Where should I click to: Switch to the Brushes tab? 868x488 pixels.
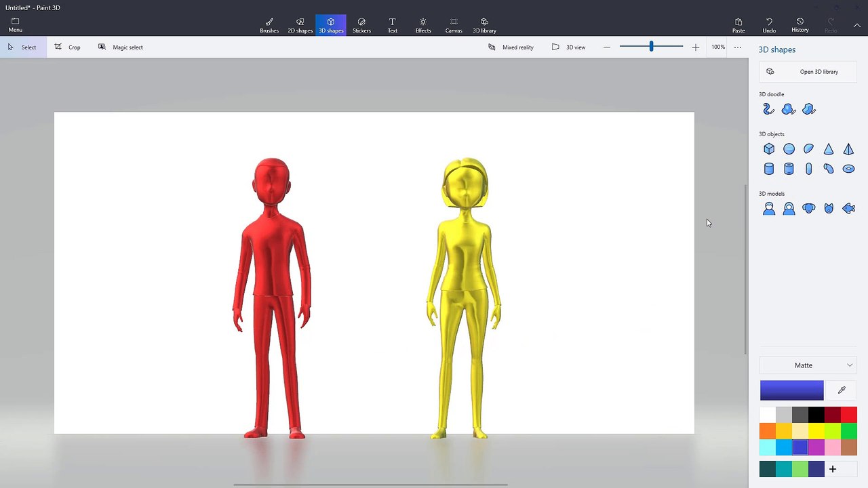pos(269,25)
